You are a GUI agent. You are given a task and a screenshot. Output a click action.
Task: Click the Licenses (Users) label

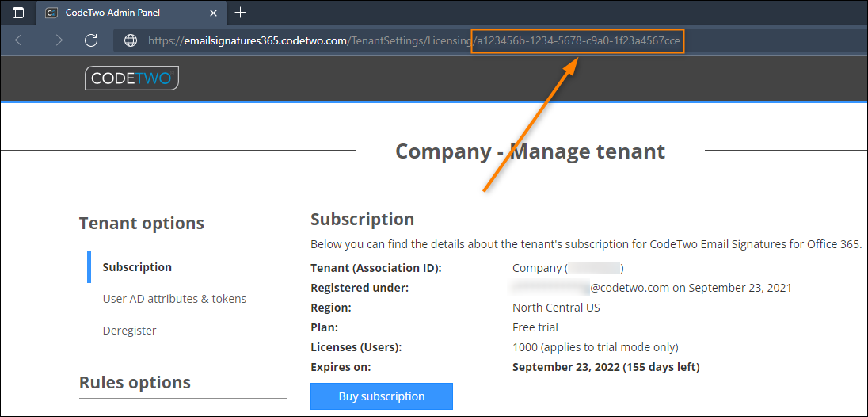[356, 348]
